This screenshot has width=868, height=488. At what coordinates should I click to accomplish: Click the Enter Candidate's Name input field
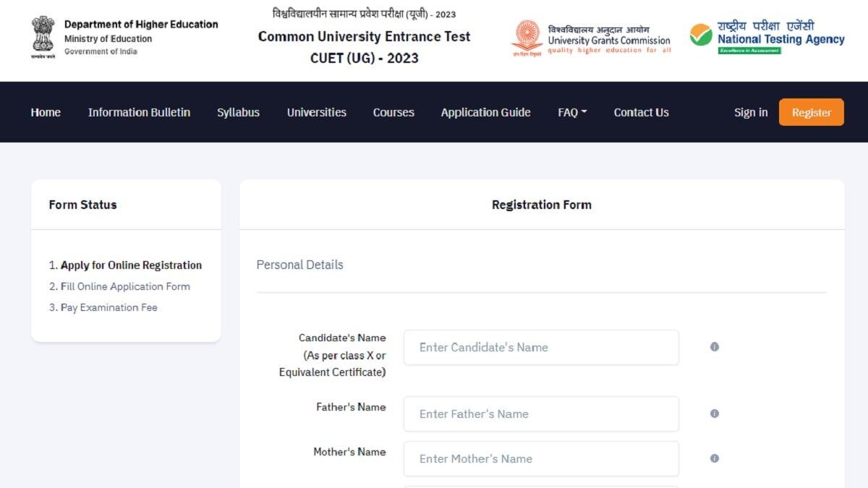[x=541, y=347]
